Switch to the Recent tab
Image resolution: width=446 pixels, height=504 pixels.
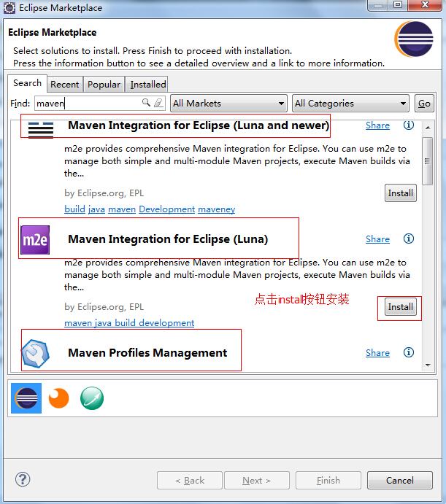click(x=65, y=84)
